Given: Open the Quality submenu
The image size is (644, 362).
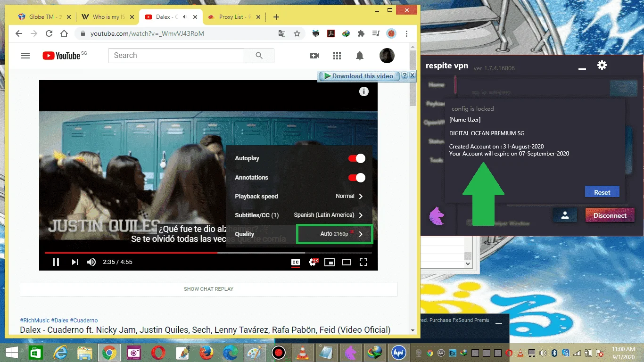Looking at the screenshot, I should tap(299, 234).
